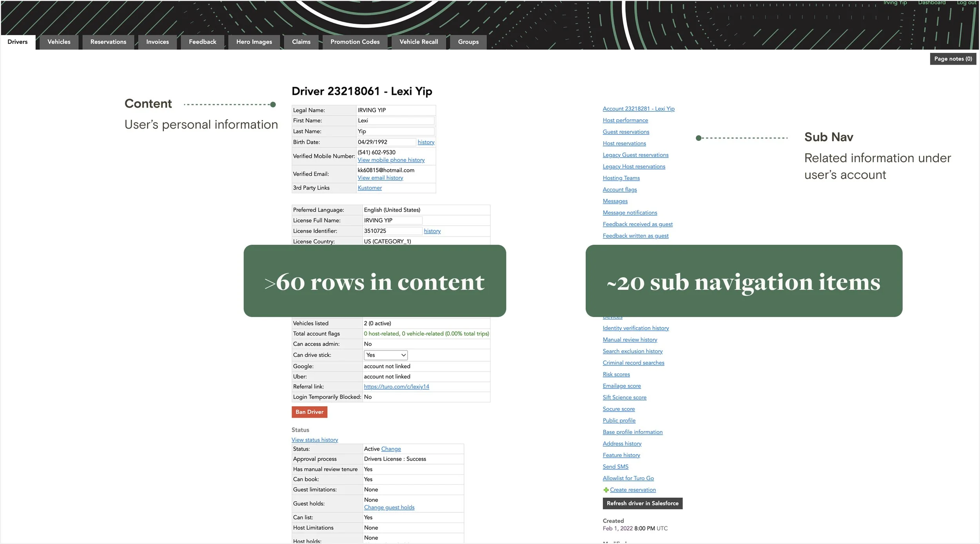Switch to the Vehicles tab
The height and width of the screenshot is (544, 980).
click(59, 42)
